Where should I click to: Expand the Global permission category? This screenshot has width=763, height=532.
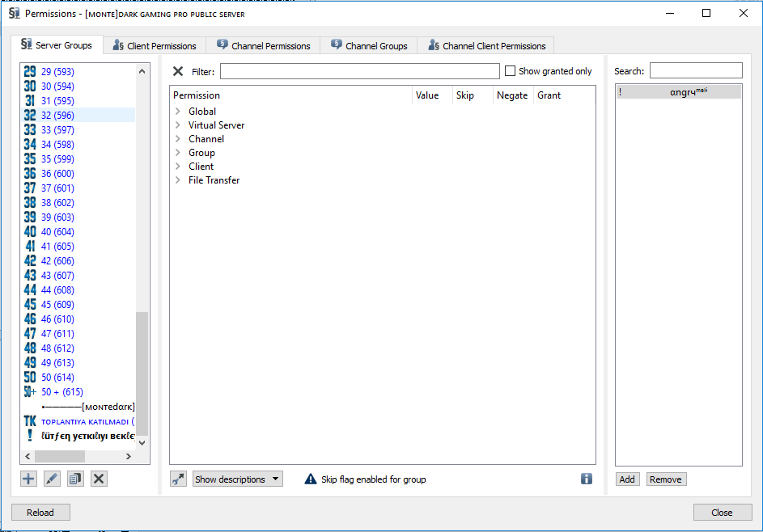(x=178, y=112)
